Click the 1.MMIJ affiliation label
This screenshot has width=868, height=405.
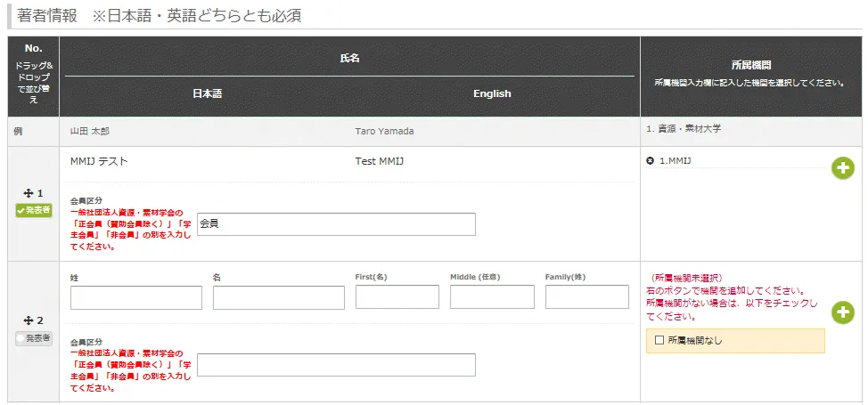pyautogui.click(x=676, y=161)
